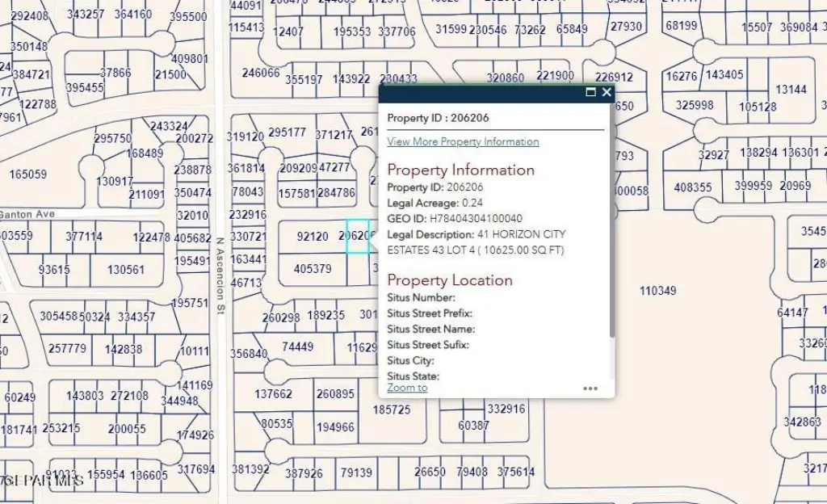Click parcel 405379
This screenshot has width=827, height=504.
coord(313,269)
